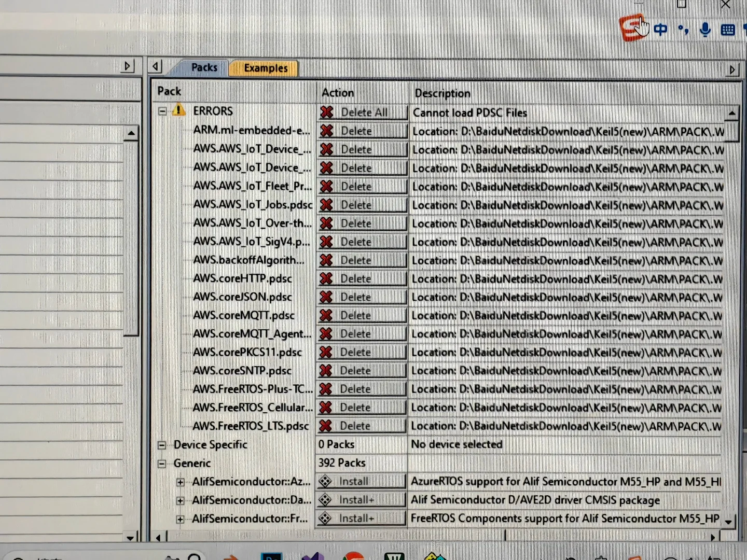Collapse the ERRORS tree node
747x560 pixels.
point(162,111)
